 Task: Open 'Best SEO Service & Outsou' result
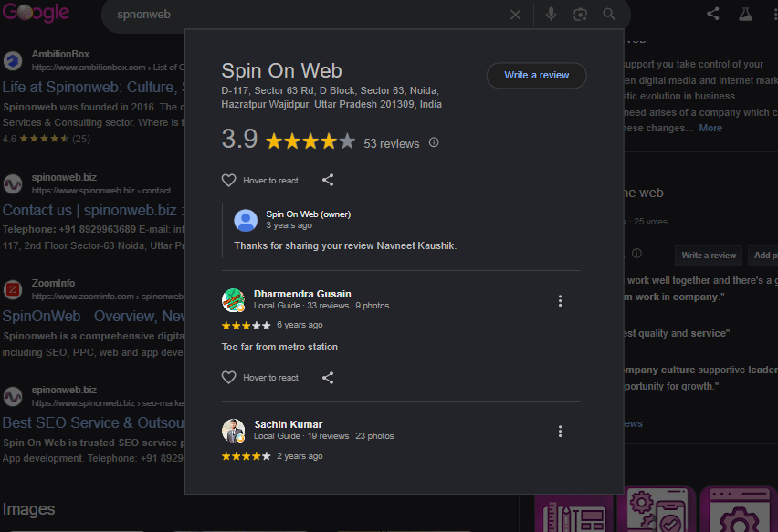93,422
